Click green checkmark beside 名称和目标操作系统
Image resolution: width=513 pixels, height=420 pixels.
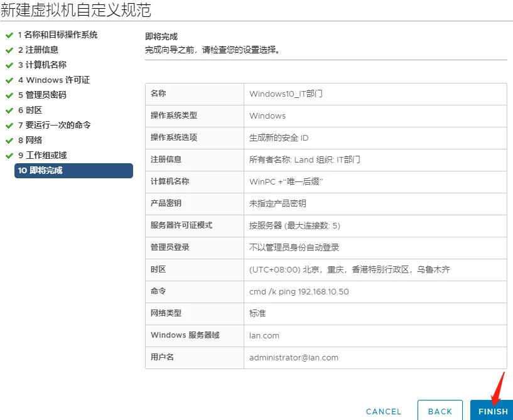9,35
